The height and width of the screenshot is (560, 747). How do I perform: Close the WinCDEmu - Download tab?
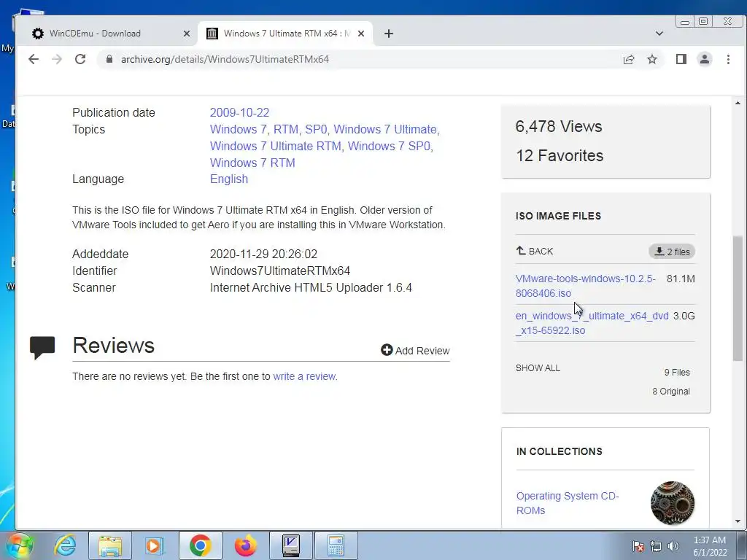(186, 34)
